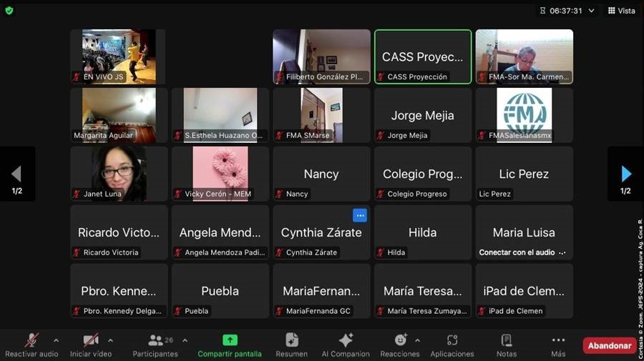This screenshot has width=644, height=361.
Task: Open the Resumen meeting summary
Action: tap(292, 345)
